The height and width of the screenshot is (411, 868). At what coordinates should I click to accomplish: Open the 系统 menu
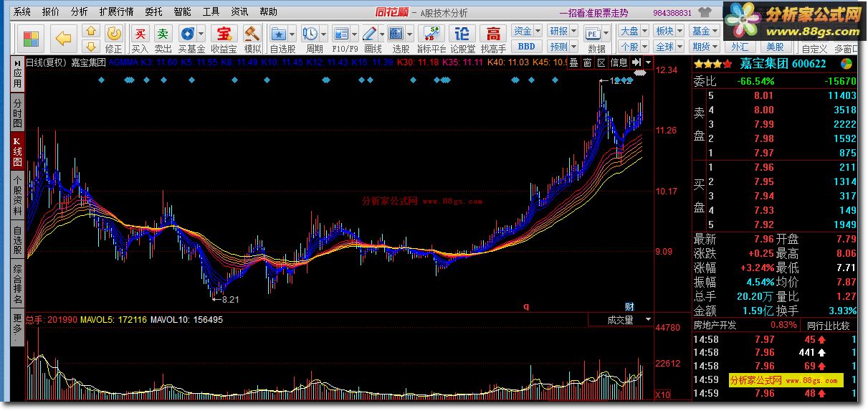[22, 12]
